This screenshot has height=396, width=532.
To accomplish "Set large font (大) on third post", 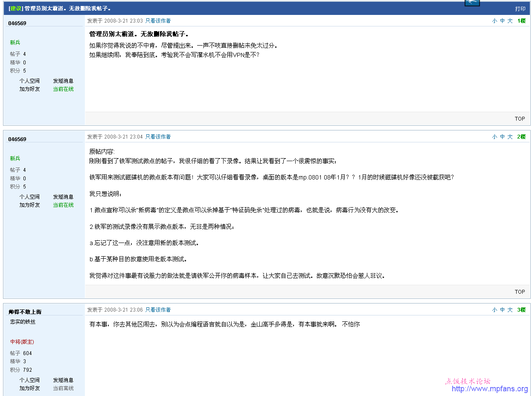I will (x=510, y=310).
